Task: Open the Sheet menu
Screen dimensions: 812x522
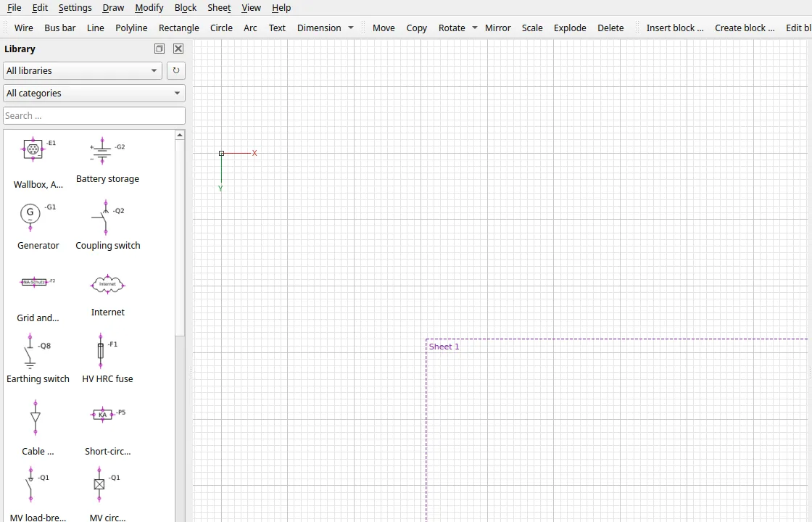Action: pos(219,8)
